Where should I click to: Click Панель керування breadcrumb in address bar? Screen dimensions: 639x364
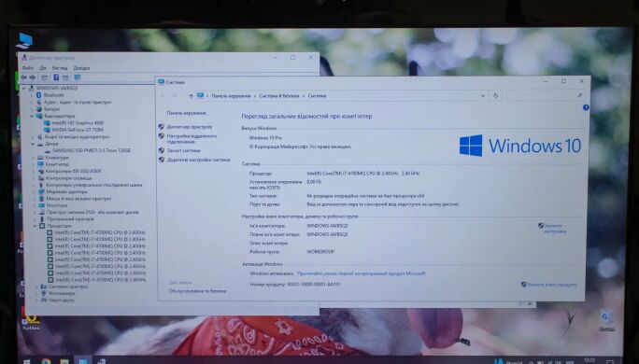(x=231, y=96)
